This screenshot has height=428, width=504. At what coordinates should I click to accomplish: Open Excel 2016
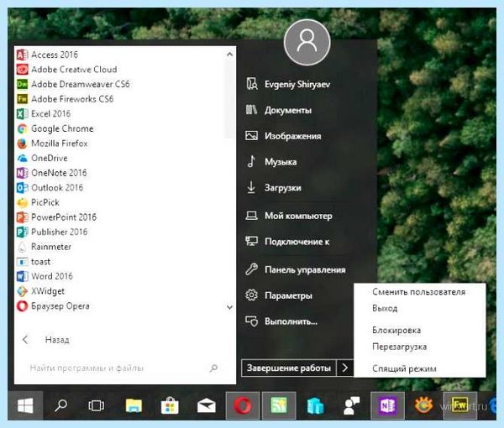click(x=44, y=113)
